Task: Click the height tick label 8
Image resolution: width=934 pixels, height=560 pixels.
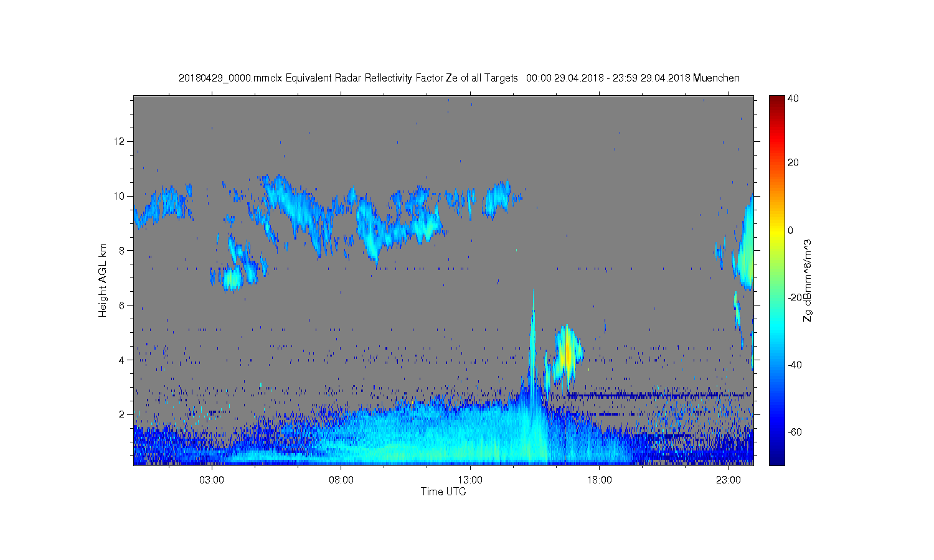Action: tap(122, 251)
